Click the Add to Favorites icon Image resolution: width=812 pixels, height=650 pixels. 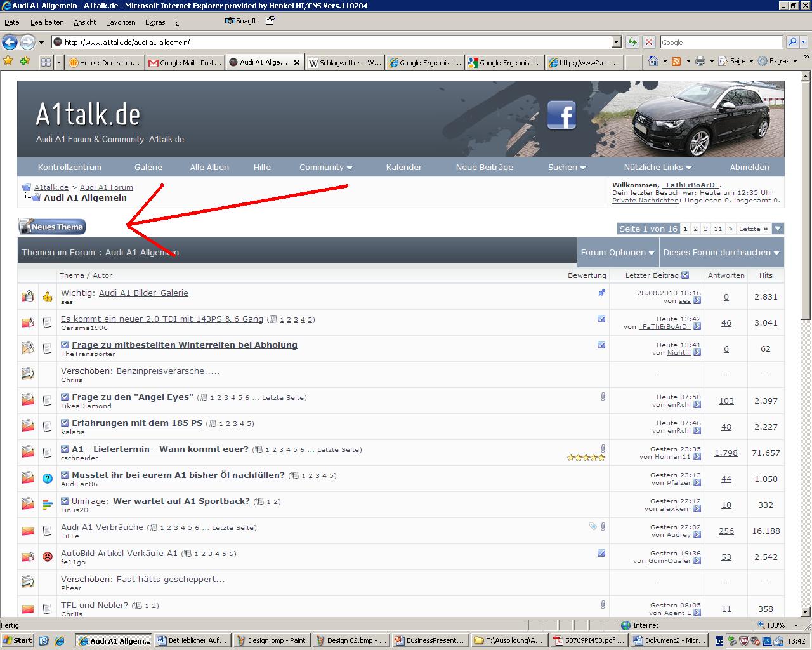pyautogui.click(x=25, y=62)
